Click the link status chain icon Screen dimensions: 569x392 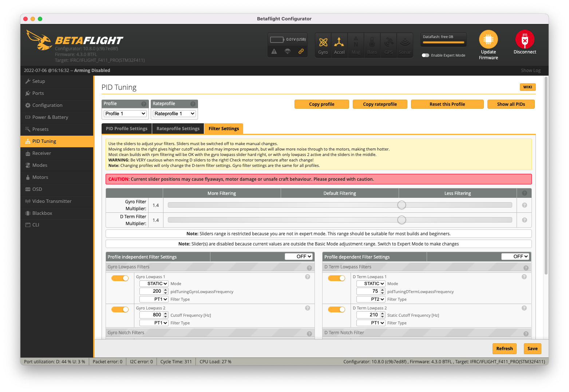coord(301,52)
